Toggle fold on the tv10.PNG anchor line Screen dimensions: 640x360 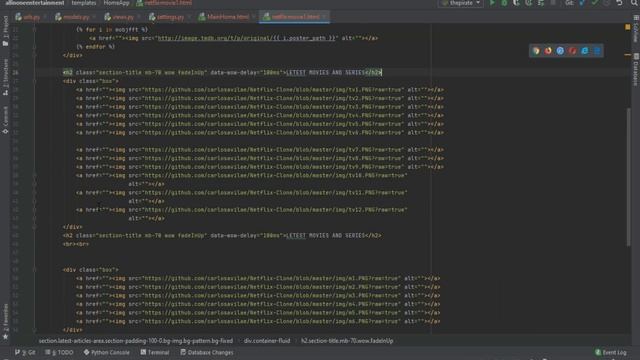coord(34,176)
